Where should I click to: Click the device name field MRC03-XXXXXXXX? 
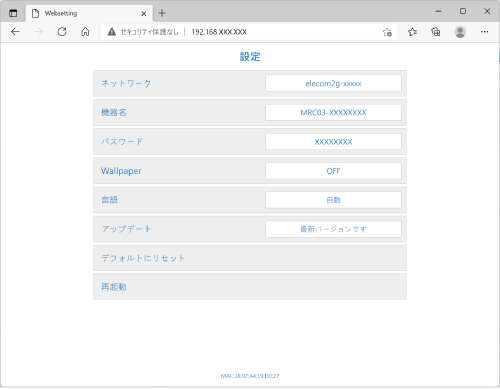click(333, 113)
